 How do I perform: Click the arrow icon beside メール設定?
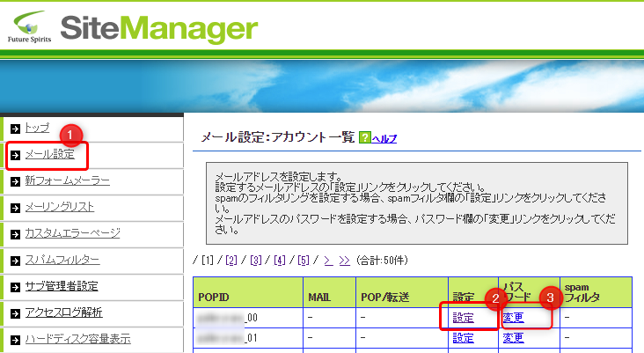15,155
